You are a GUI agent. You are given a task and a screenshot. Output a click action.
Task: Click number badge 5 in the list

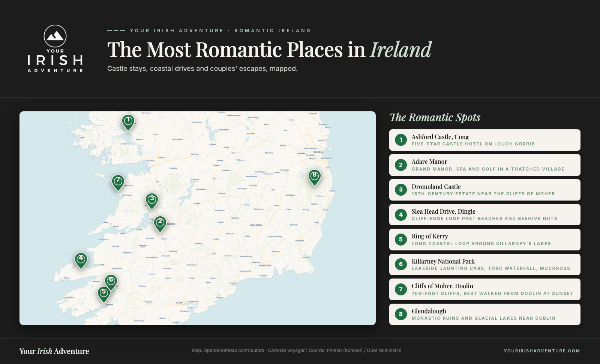[401, 240]
